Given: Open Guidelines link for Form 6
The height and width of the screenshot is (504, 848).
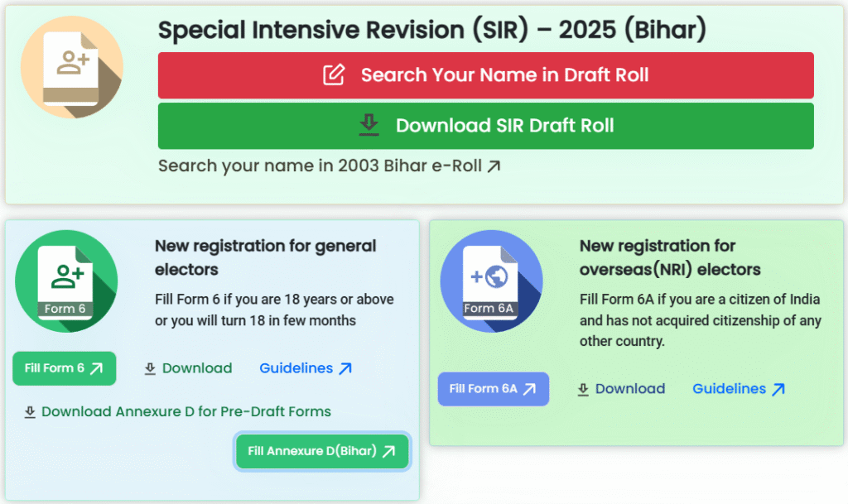Looking at the screenshot, I should pyautogui.click(x=296, y=368).
